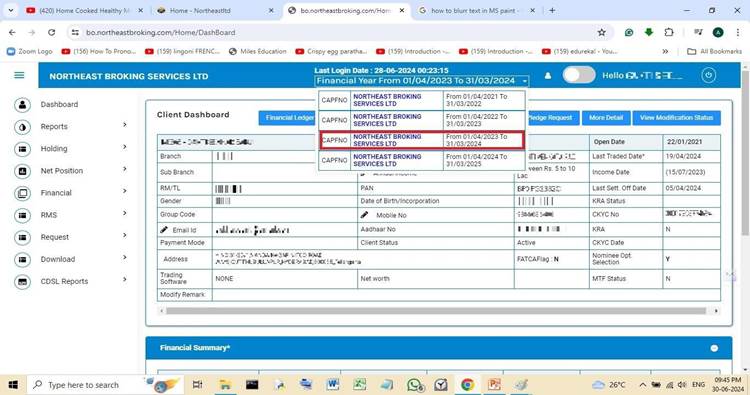Click the Dashboard menu label
The height and width of the screenshot is (395, 750).
click(59, 104)
